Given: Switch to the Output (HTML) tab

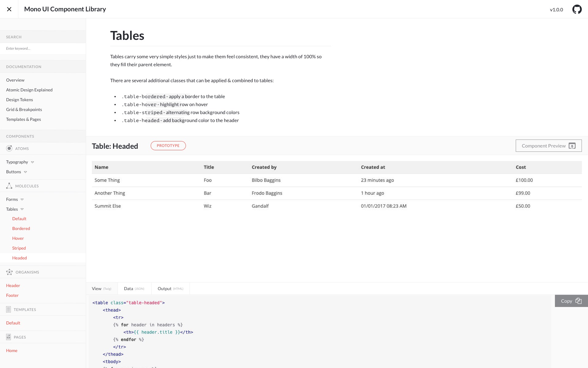Looking at the screenshot, I should point(170,289).
